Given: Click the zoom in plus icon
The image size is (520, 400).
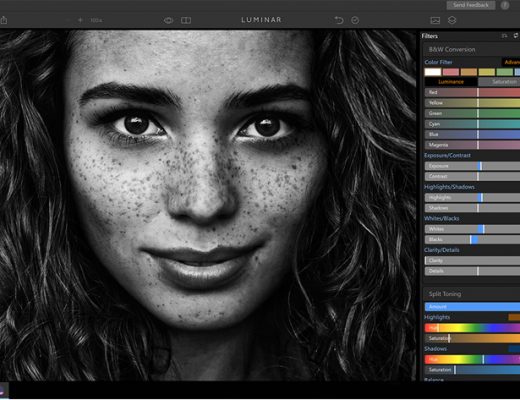Looking at the screenshot, I should [x=80, y=20].
